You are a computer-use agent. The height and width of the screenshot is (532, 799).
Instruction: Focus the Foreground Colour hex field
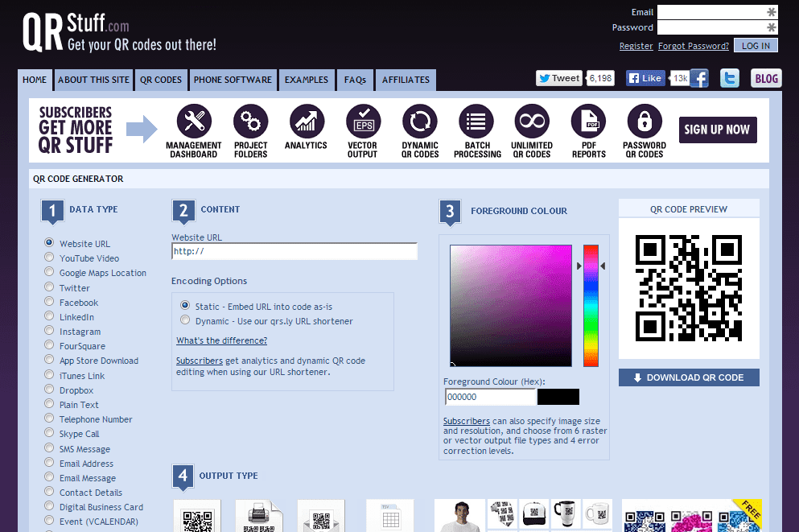[490, 397]
